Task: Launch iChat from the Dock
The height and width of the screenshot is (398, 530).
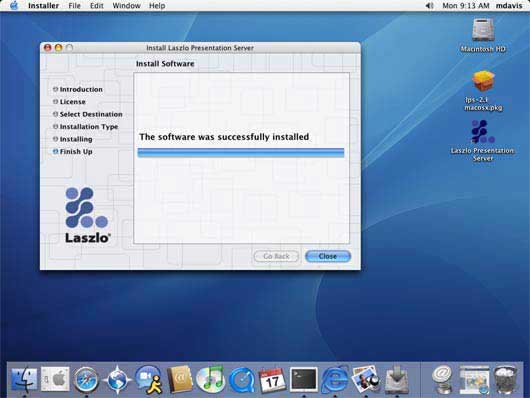Action: 149,380
